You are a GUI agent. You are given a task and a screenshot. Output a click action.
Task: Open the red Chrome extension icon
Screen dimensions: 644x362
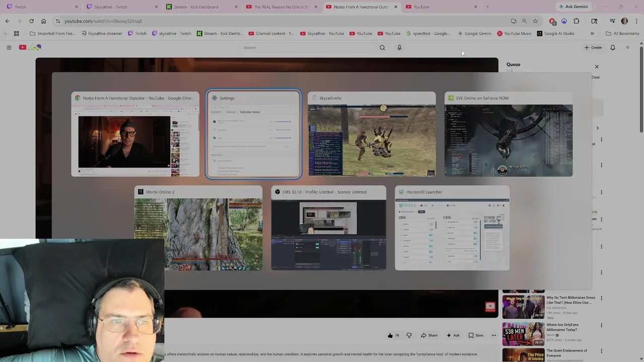(552, 21)
